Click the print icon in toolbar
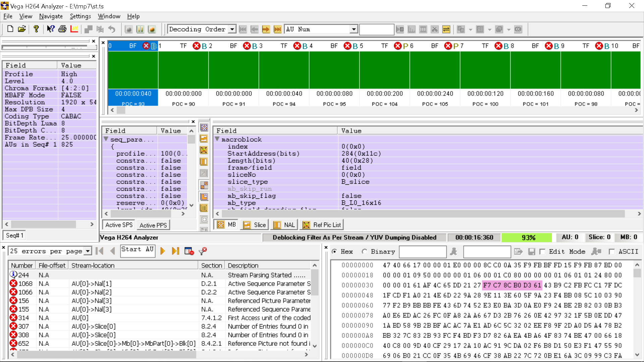Screen dimensions: 644x362 click(x=62, y=29)
